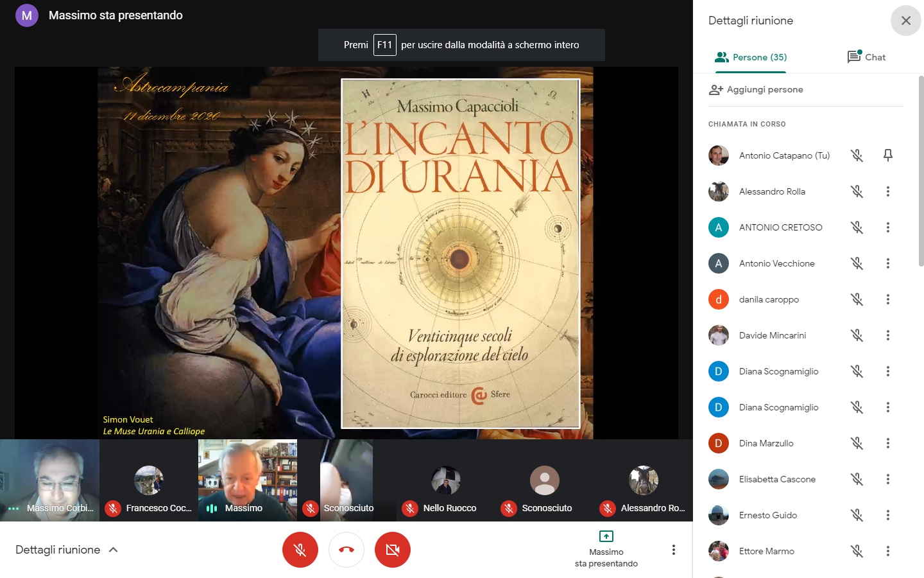Viewport: 924px width, 578px height.
Task: Select the Sconosciuto tile with default avatar
Action: pyautogui.click(x=545, y=480)
